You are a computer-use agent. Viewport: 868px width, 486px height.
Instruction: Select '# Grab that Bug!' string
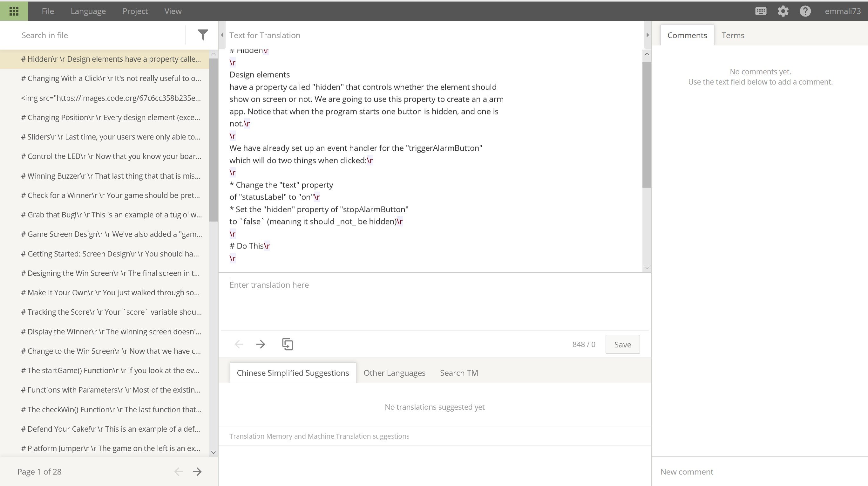(105, 215)
